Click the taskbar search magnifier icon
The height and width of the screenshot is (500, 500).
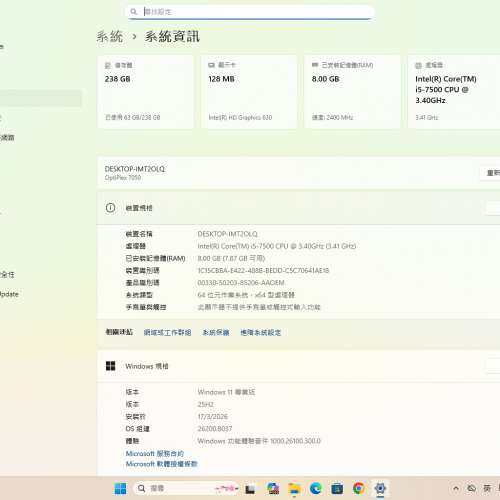(x=141, y=488)
